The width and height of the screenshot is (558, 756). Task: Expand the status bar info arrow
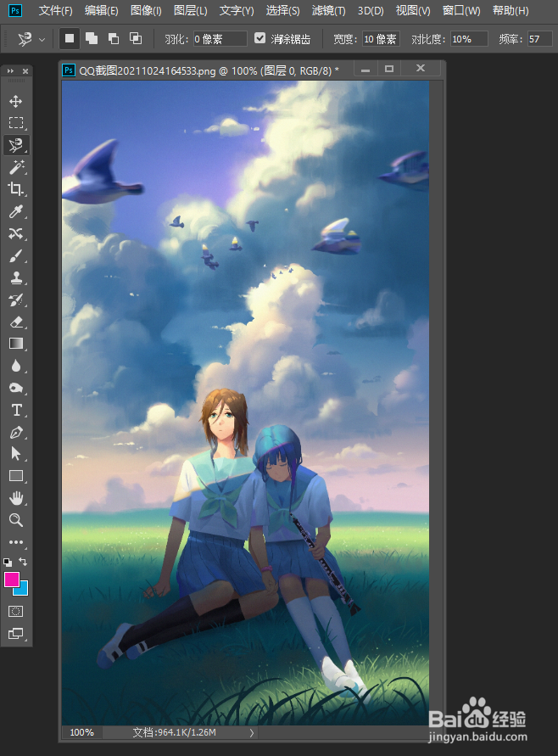point(252,732)
